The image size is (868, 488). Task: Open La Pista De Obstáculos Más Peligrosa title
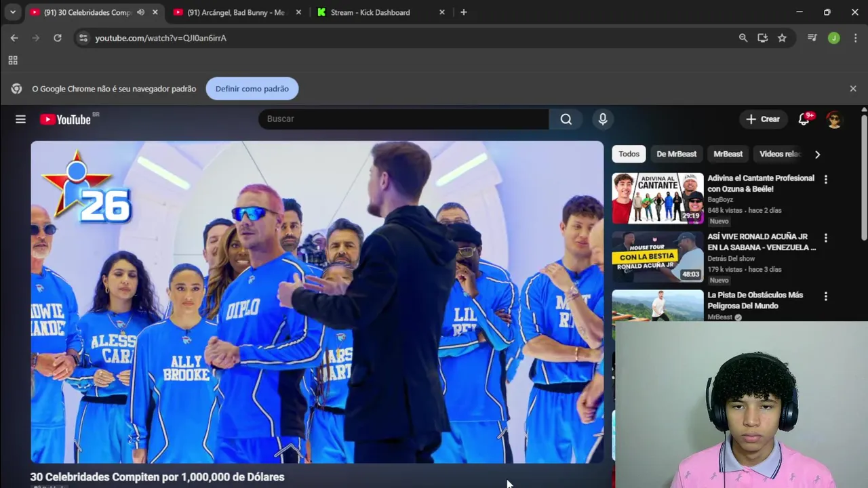755,300
